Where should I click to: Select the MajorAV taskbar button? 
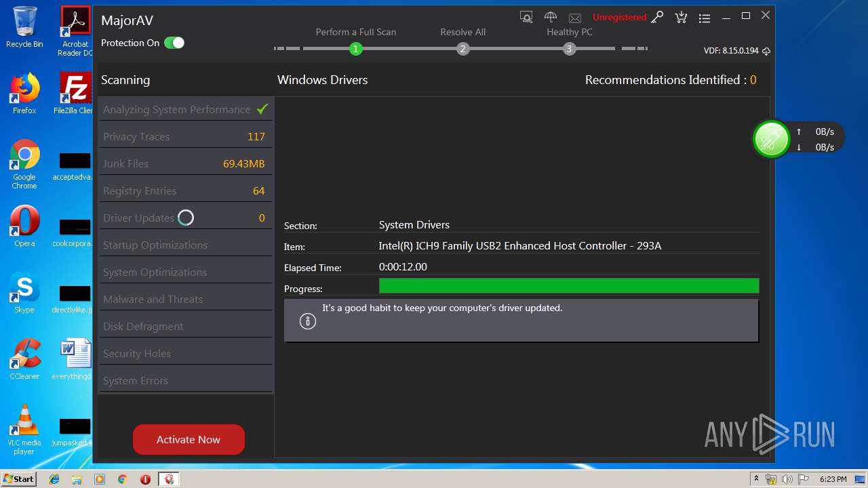169,479
